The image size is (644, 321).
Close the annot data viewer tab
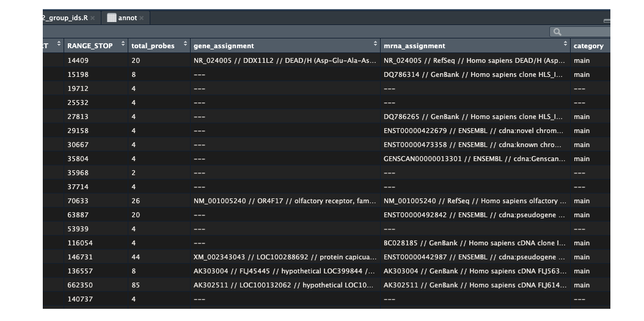142,18
